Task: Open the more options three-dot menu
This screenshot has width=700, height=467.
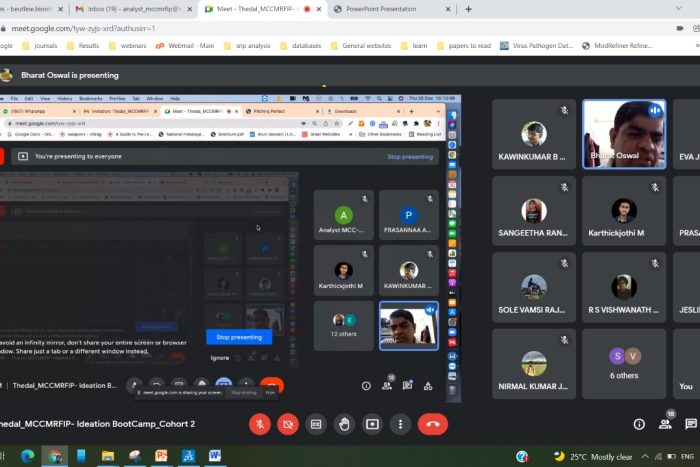Action: (400, 424)
